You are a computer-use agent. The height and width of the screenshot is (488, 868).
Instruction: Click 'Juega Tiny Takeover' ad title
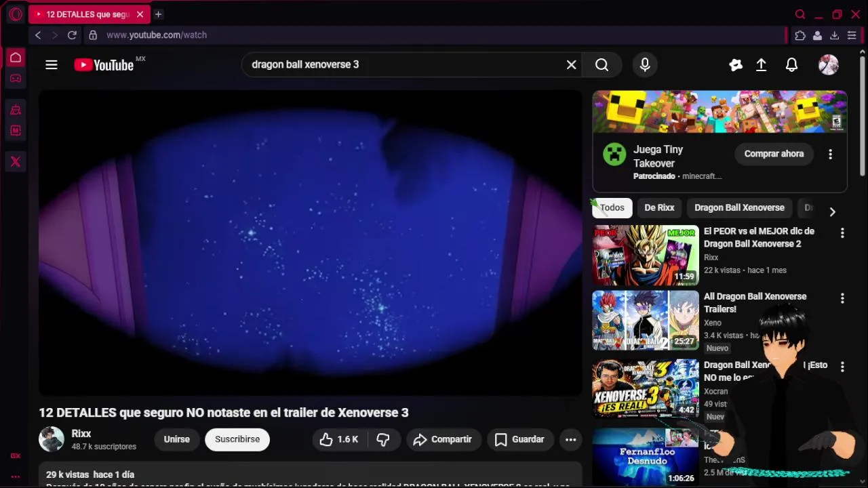tap(658, 157)
